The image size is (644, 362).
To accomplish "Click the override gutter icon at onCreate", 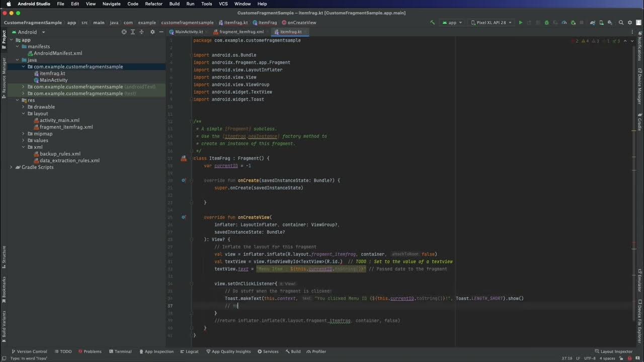I will (x=184, y=180).
